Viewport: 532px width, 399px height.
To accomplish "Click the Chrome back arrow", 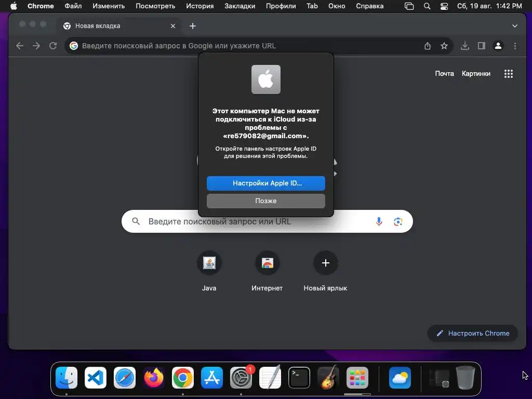I will [20, 46].
